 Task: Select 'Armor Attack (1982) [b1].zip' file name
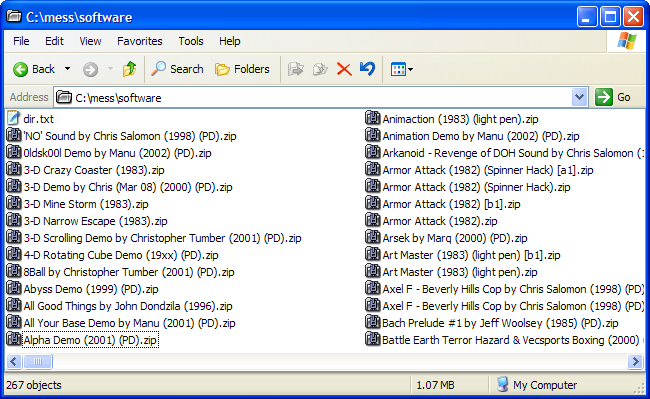pos(451,204)
